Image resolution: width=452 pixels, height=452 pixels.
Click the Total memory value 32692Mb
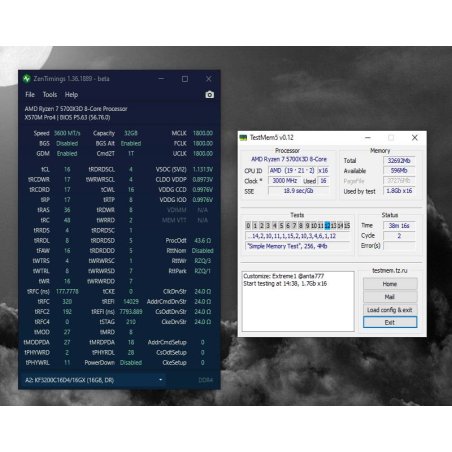tap(399, 161)
